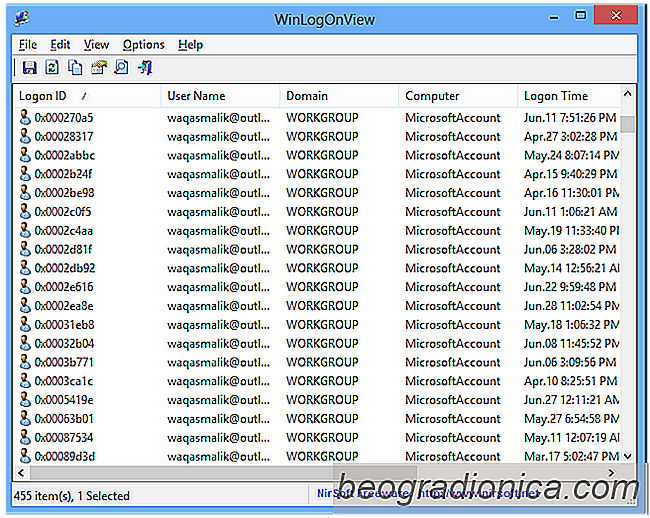Click the Copy Selected Items toolbar icon
The width and height of the screenshot is (650, 518).
click(x=75, y=68)
